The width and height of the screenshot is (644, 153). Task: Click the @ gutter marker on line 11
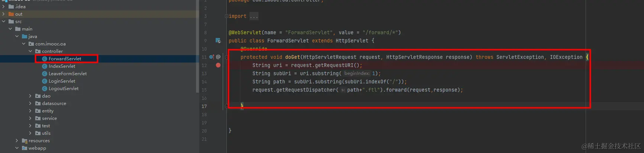(x=218, y=57)
